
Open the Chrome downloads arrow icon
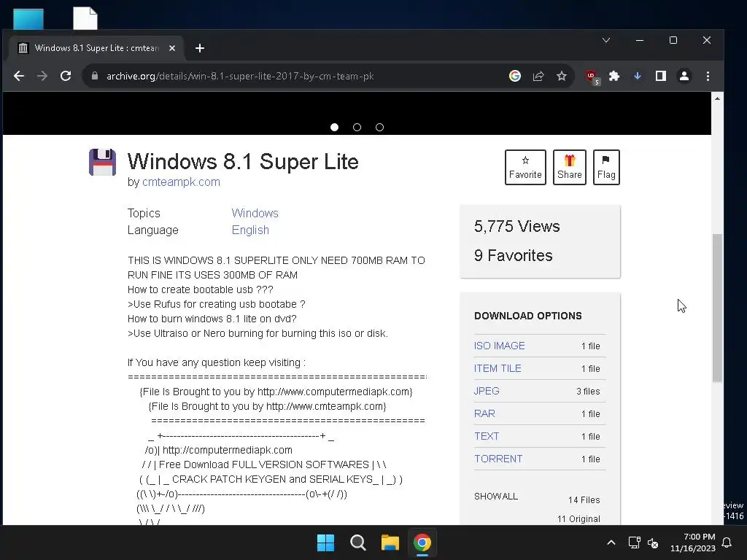638,76
